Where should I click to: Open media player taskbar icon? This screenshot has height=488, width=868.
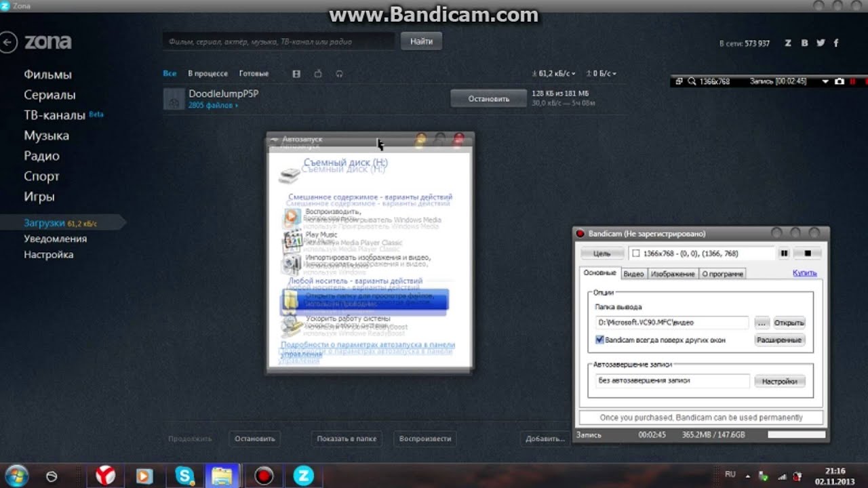144,476
